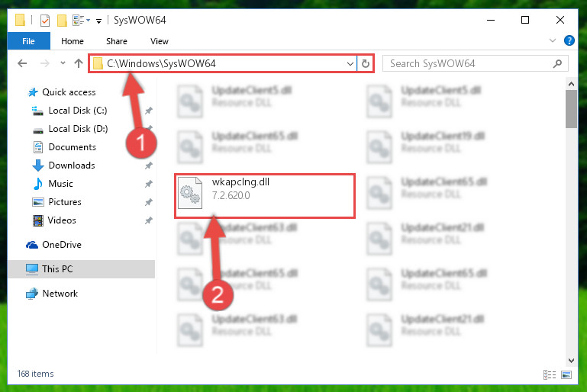
Task: Click the new folder quick access icon
Action: point(62,20)
